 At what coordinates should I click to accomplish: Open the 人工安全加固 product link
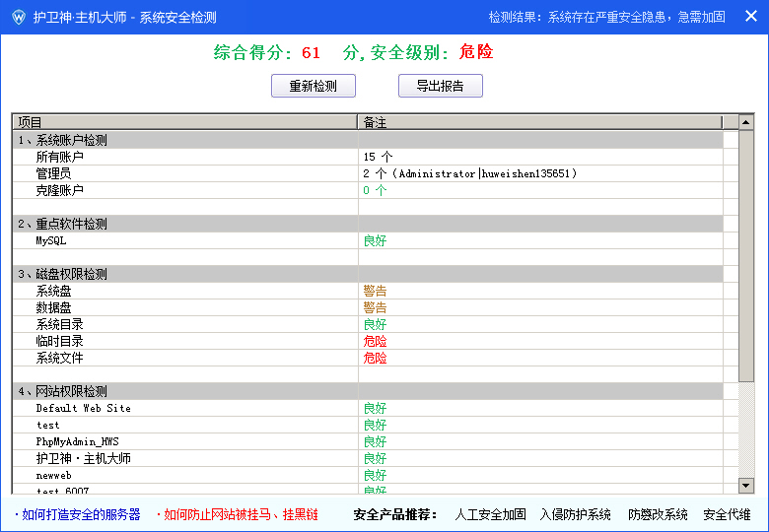coord(490,514)
